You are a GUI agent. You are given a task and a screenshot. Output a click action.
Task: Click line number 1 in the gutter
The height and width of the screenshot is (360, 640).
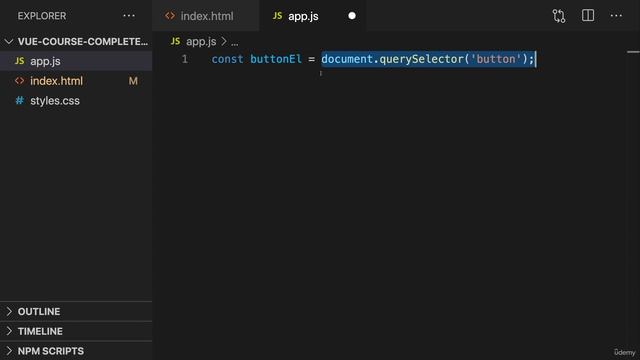pyautogui.click(x=185, y=59)
